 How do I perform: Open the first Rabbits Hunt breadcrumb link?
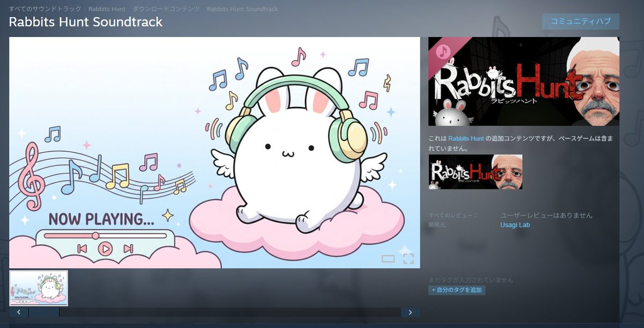tap(107, 9)
